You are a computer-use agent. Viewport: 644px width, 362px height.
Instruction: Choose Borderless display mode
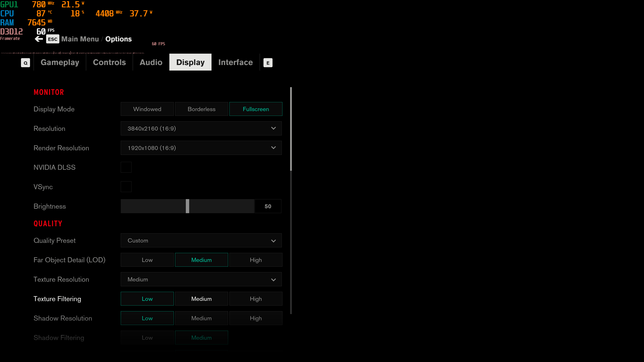[x=201, y=109]
